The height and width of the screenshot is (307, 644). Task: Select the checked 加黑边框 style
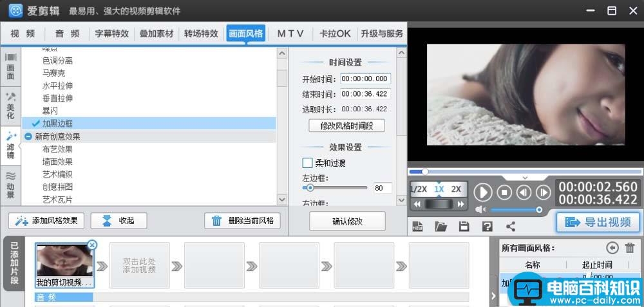point(149,123)
